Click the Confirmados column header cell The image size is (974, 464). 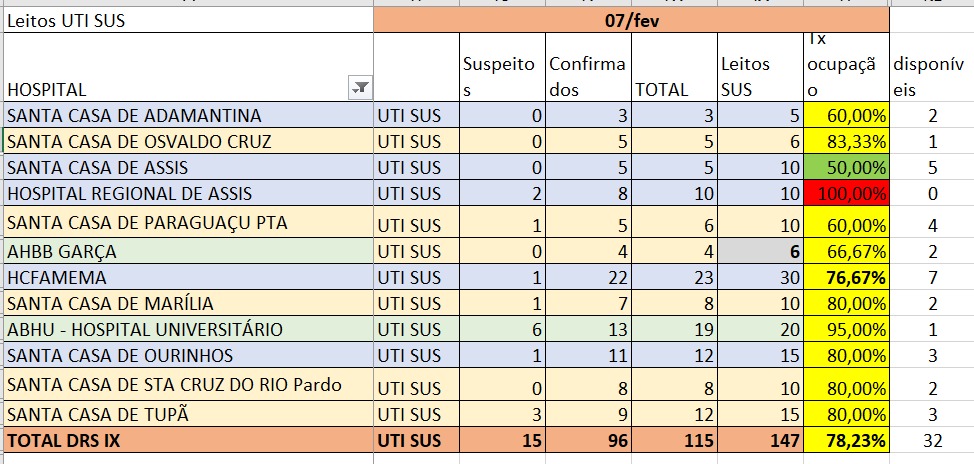(588, 76)
